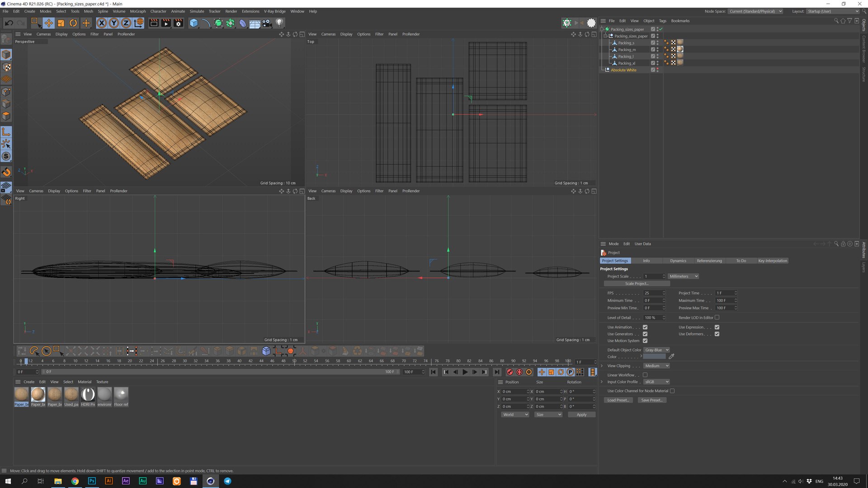Select the HDRI material thumbnail
Viewport: 868px width, 488px height.
pyautogui.click(x=88, y=394)
